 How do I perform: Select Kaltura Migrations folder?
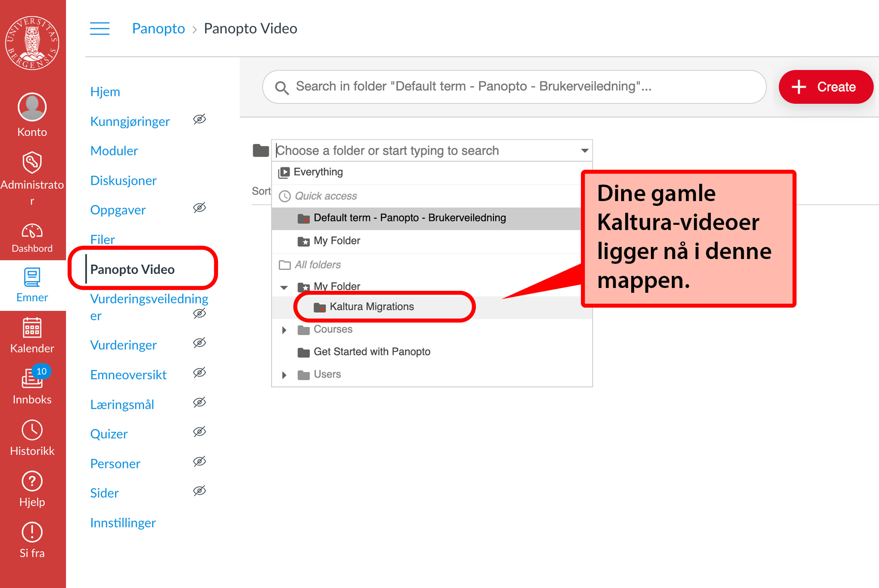tap(372, 307)
